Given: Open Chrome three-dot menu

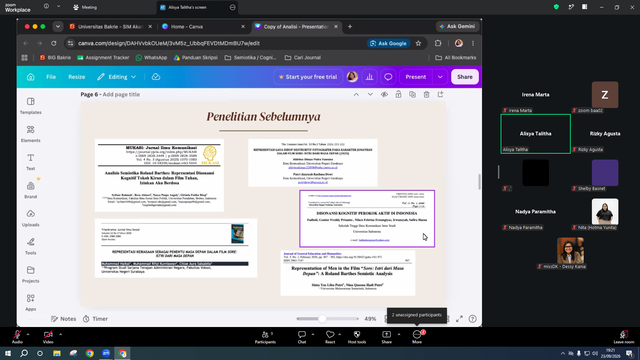Looking at the screenshot, I should (x=473, y=43).
